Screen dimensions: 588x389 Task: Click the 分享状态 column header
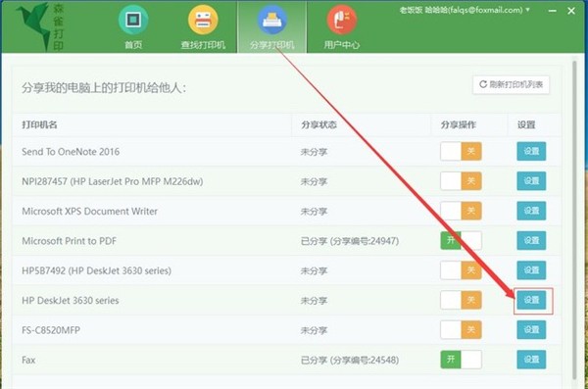318,124
